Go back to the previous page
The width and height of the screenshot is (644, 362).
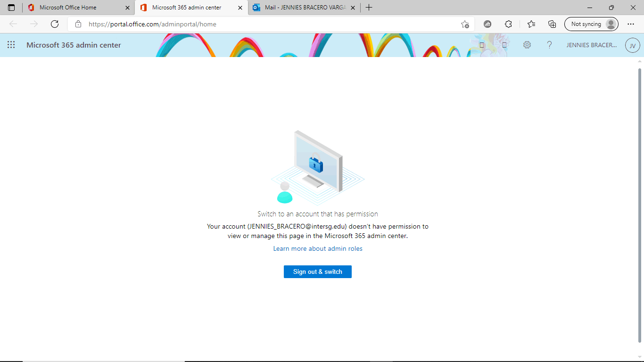tap(13, 24)
